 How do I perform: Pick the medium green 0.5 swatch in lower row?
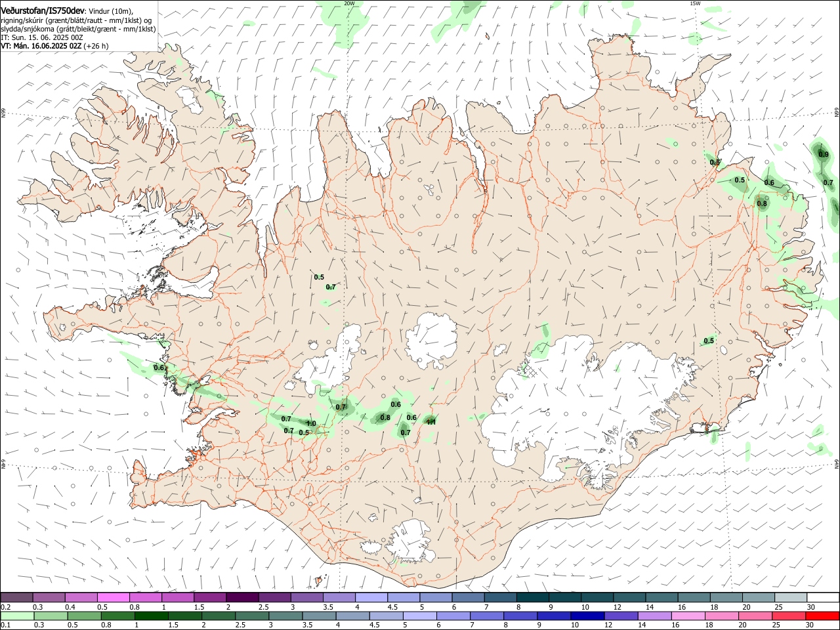pos(85,616)
